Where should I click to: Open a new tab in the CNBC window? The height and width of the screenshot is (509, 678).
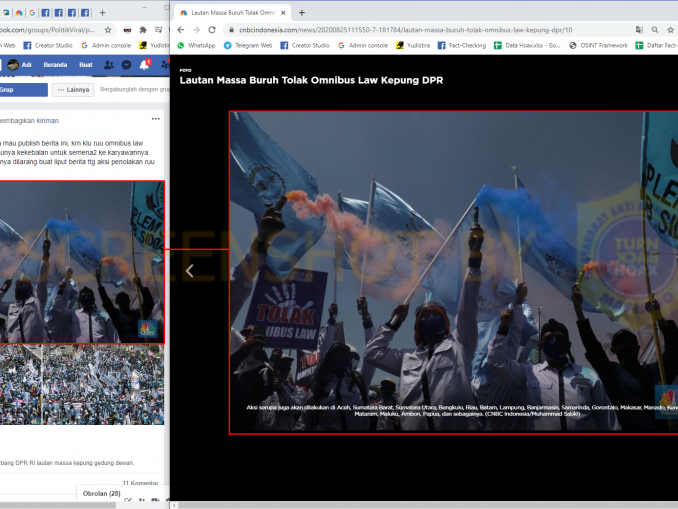pyautogui.click(x=302, y=13)
